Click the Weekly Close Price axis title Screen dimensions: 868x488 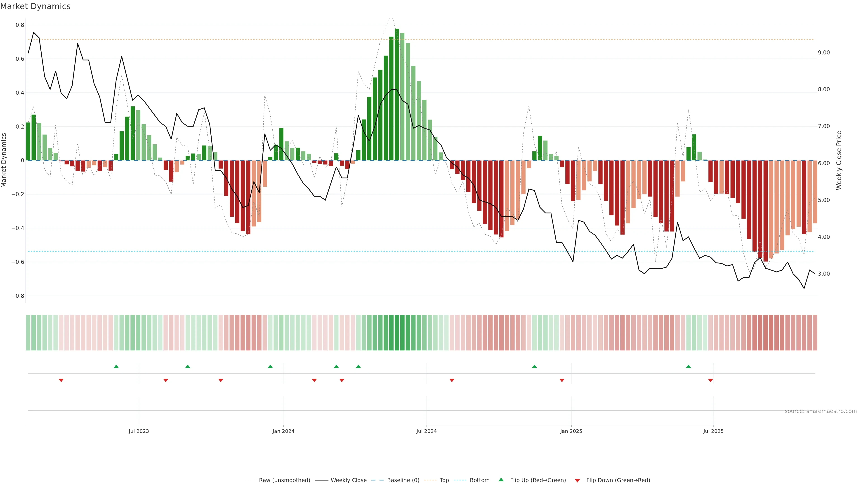(x=839, y=160)
